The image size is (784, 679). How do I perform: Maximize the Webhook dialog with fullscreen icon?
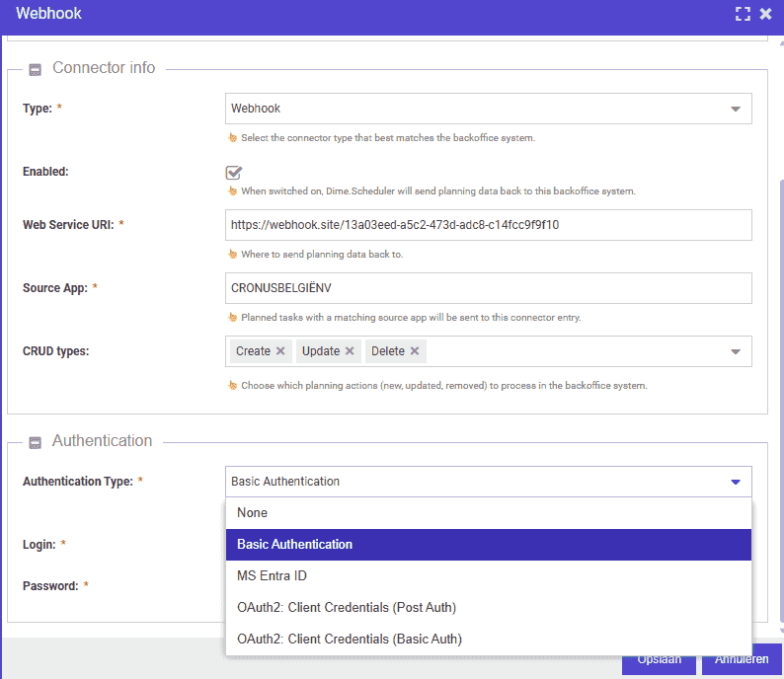coord(743,14)
